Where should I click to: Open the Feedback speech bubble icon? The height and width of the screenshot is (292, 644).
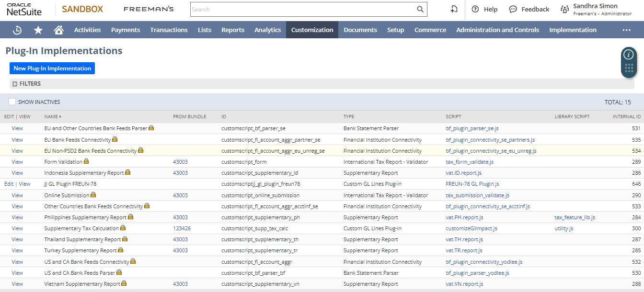[513, 9]
